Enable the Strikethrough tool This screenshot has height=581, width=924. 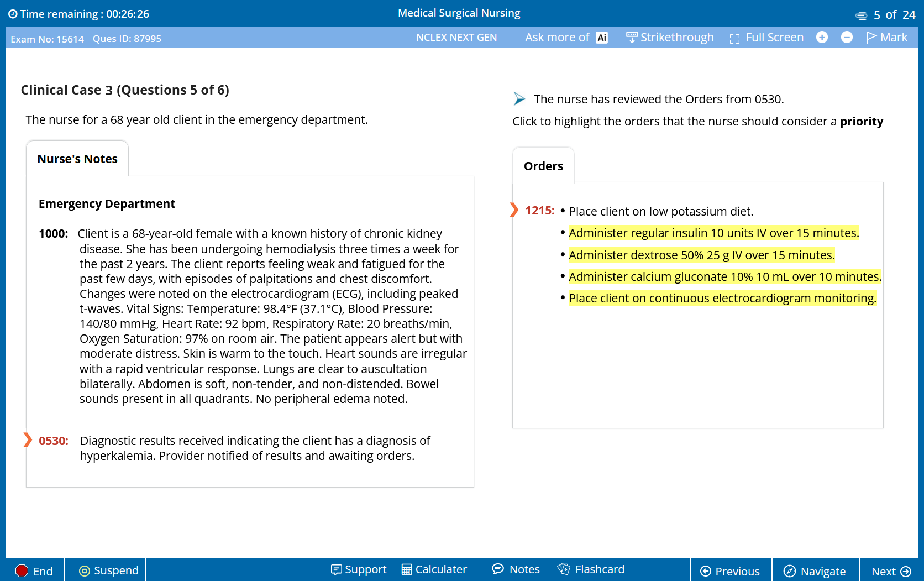pyautogui.click(x=670, y=38)
